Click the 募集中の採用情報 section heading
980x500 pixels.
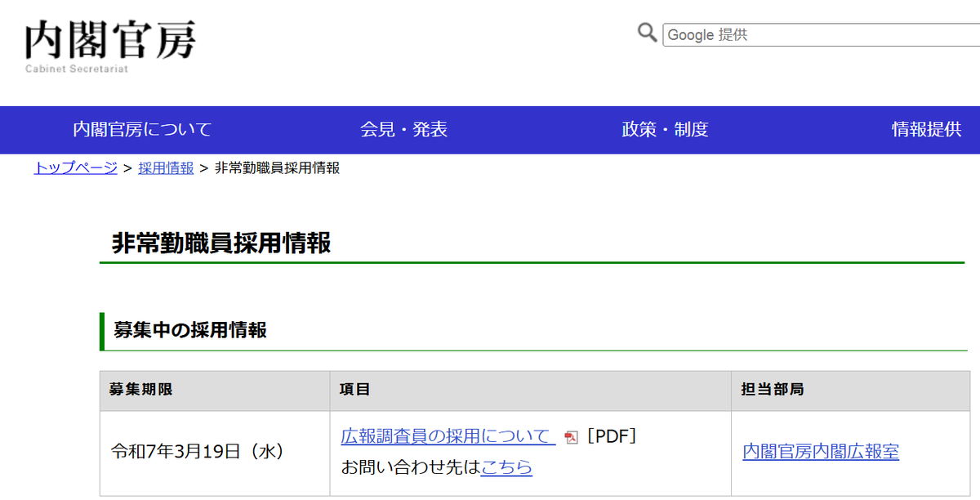pyautogui.click(x=190, y=330)
